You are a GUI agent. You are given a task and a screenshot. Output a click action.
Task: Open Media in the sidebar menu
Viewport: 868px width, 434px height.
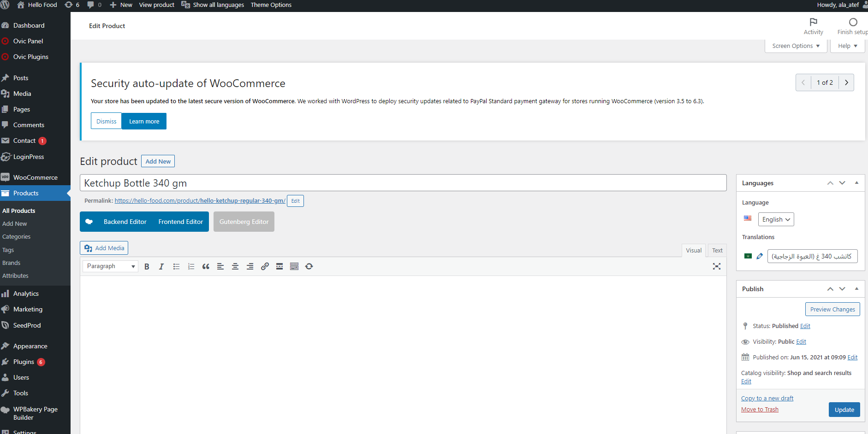click(35, 94)
